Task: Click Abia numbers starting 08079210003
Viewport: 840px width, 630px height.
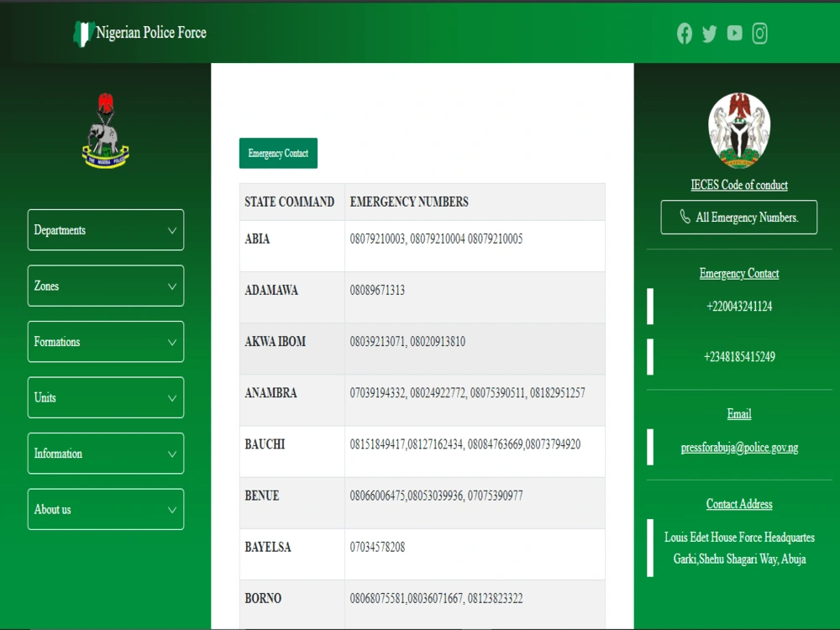Action: click(x=436, y=239)
